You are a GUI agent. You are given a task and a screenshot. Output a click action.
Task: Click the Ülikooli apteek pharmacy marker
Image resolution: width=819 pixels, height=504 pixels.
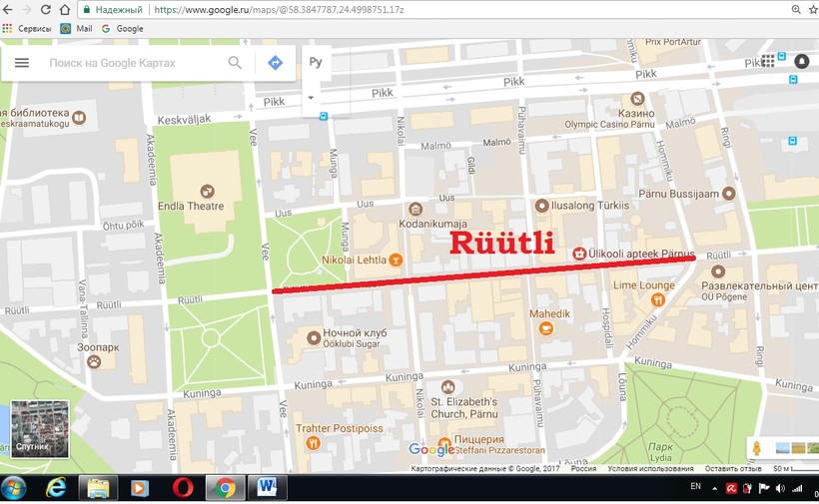point(578,254)
